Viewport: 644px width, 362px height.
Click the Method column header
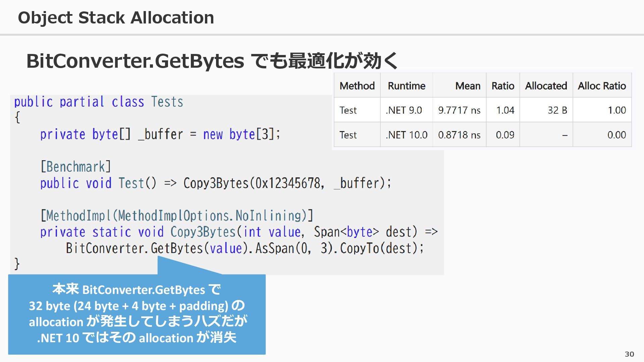tap(357, 86)
